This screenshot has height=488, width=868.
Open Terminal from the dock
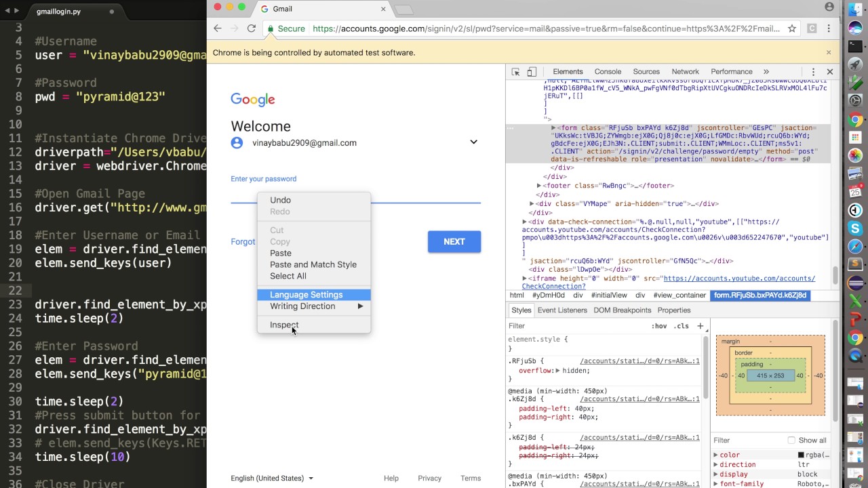point(855,46)
